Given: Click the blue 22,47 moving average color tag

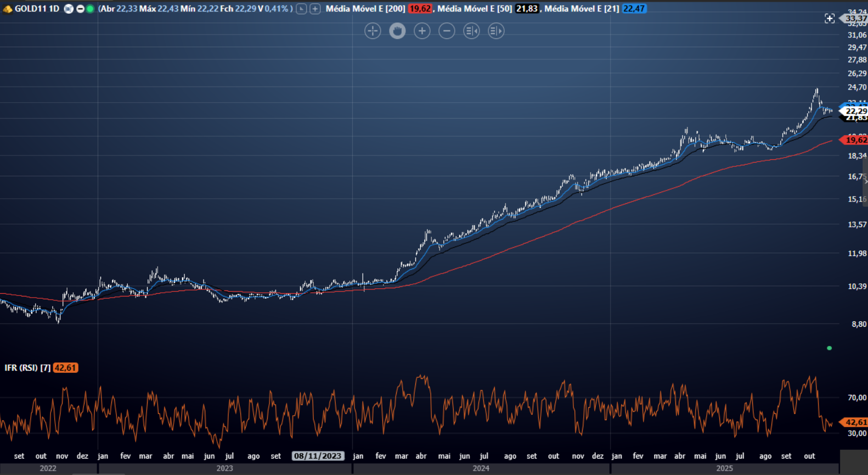Looking at the screenshot, I should [x=634, y=9].
